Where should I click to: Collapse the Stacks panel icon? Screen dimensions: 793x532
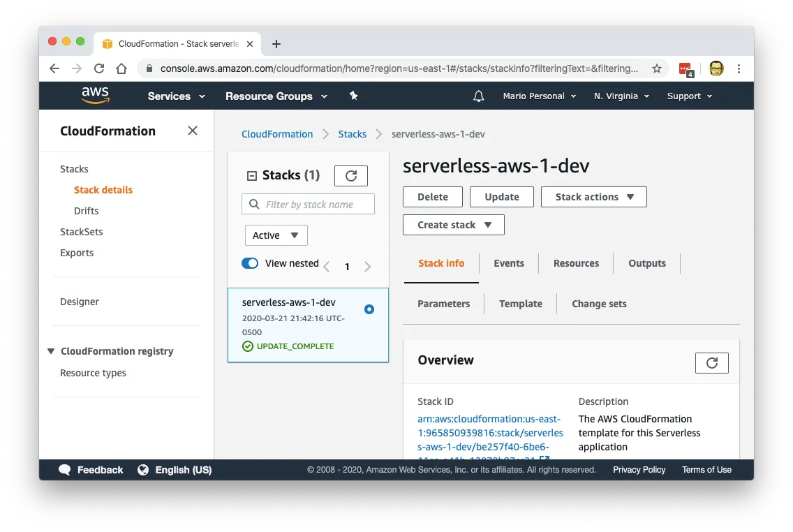[x=251, y=176]
